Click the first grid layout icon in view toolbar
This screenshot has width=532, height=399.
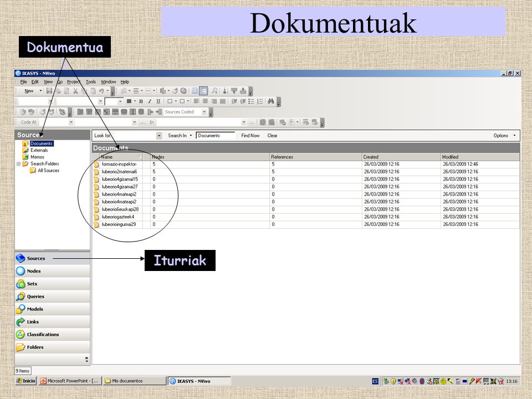(80, 111)
